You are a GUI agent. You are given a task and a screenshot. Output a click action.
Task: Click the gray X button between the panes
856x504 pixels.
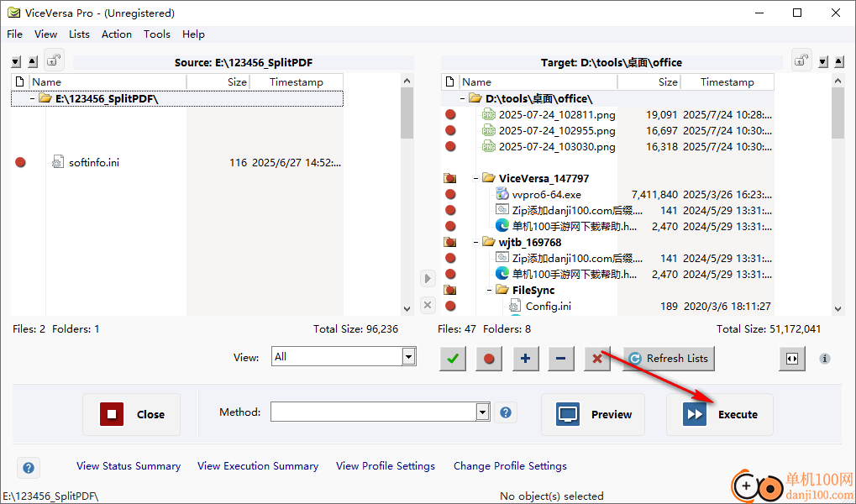(428, 305)
